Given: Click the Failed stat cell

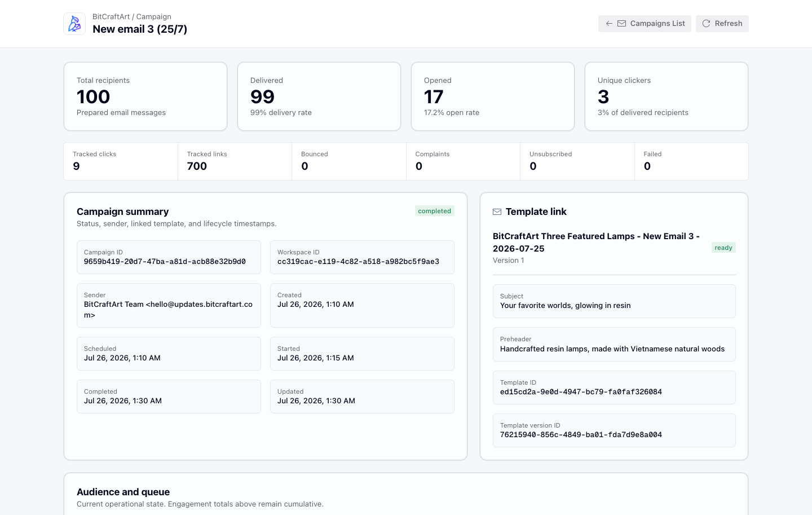Looking at the screenshot, I should (691, 161).
